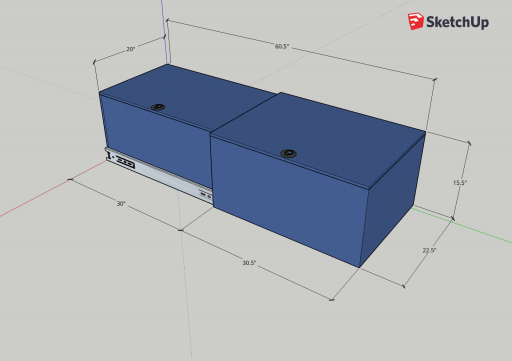Select the 30.5" dimension text

249,263
